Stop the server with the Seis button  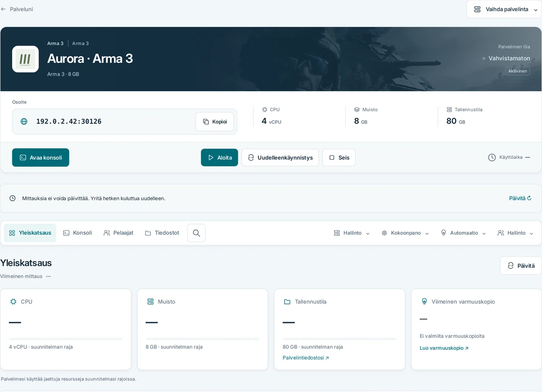pos(339,157)
